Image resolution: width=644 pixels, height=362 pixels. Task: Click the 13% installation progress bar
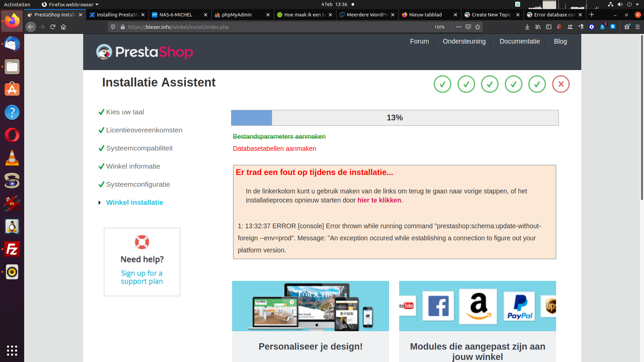click(395, 118)
